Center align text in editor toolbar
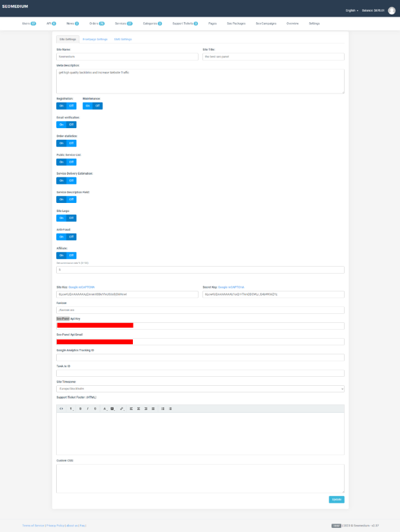400x532 pixels. [138, 409]
